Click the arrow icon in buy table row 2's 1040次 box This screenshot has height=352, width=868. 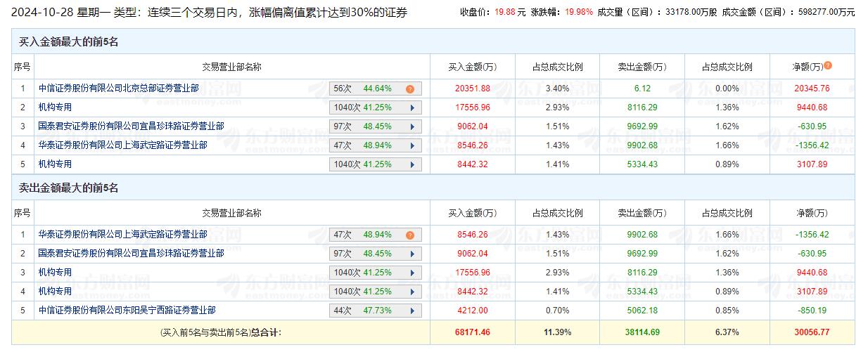pos(411,108)
